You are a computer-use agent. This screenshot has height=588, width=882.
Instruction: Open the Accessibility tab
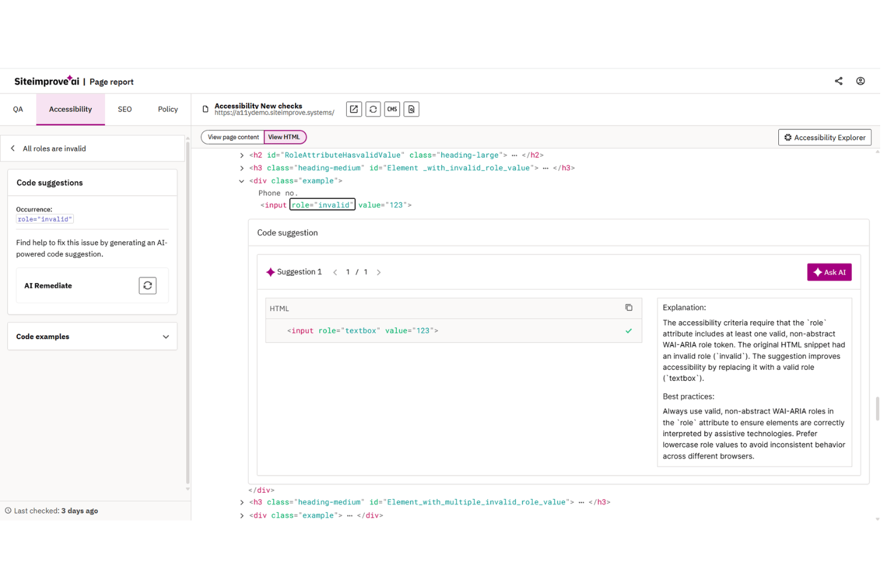click(x=70, y=110)
